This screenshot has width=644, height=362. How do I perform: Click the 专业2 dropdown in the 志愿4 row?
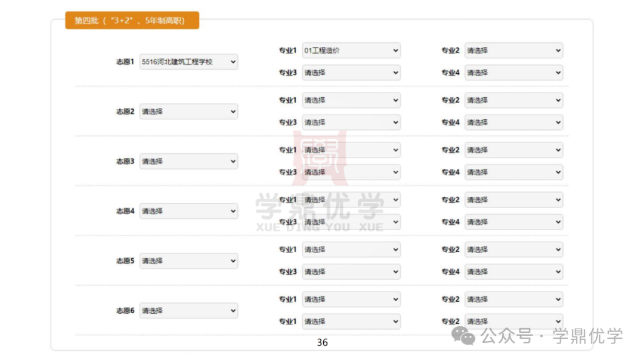[x=514, y=200]
